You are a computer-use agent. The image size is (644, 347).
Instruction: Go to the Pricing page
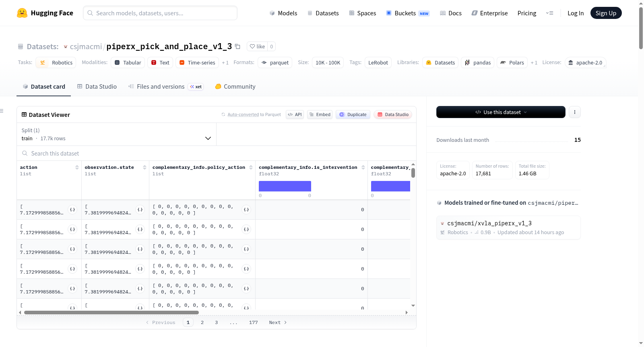[527, 13]
